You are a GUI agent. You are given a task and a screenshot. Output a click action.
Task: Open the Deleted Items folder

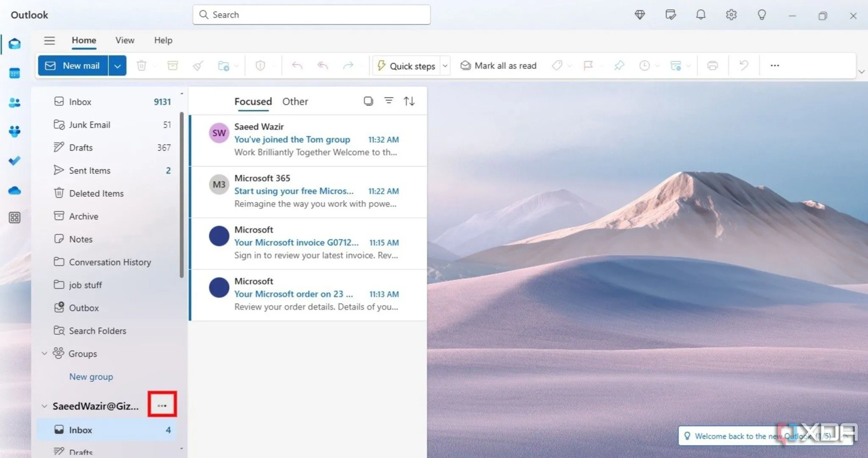[x=112, y=193]
